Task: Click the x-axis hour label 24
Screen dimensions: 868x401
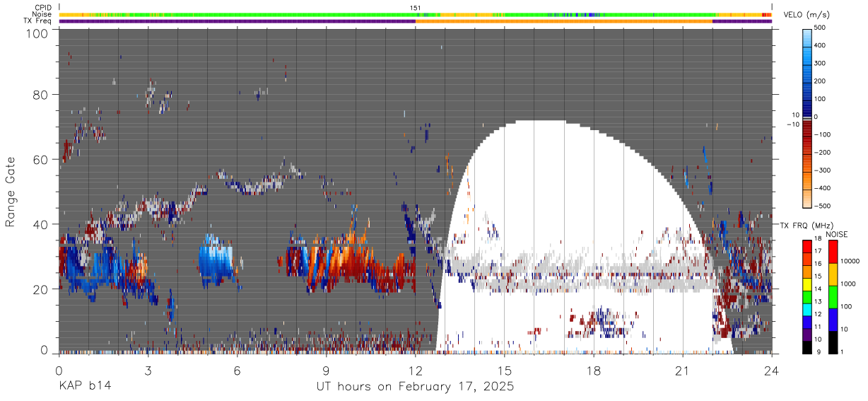Action: pyautogui.click(x=772, y=370)
